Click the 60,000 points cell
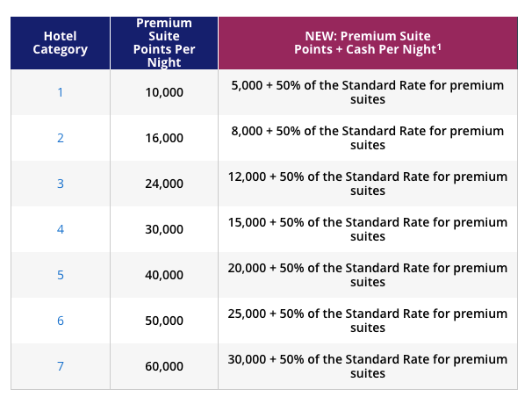This screenshot has width=532, height=404. [164, 366]
